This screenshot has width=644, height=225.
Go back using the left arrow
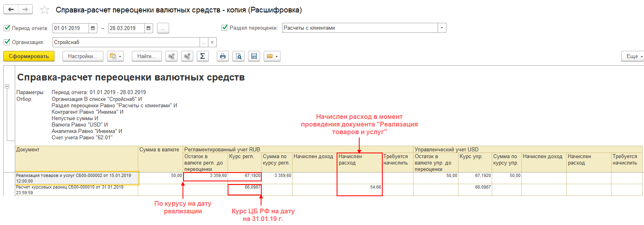(x=11, y=9)
